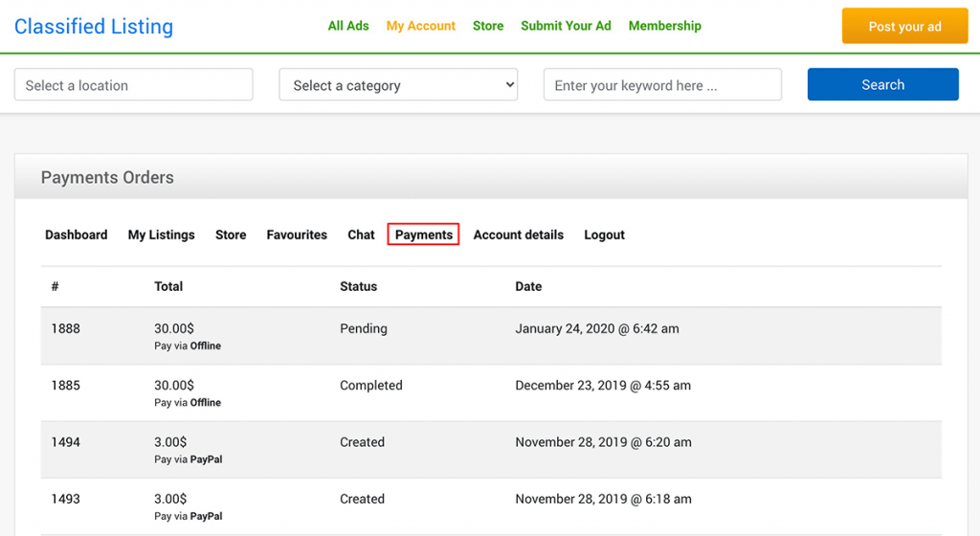980x536 pixels.
Task: Open the Submit Your Ad page
Action: [566, 26]
